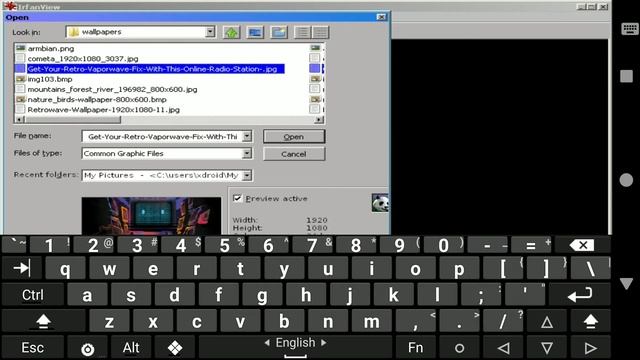Tap the number 5 key
This screenshot has height=360, width=640.
(x=224, y=245)
